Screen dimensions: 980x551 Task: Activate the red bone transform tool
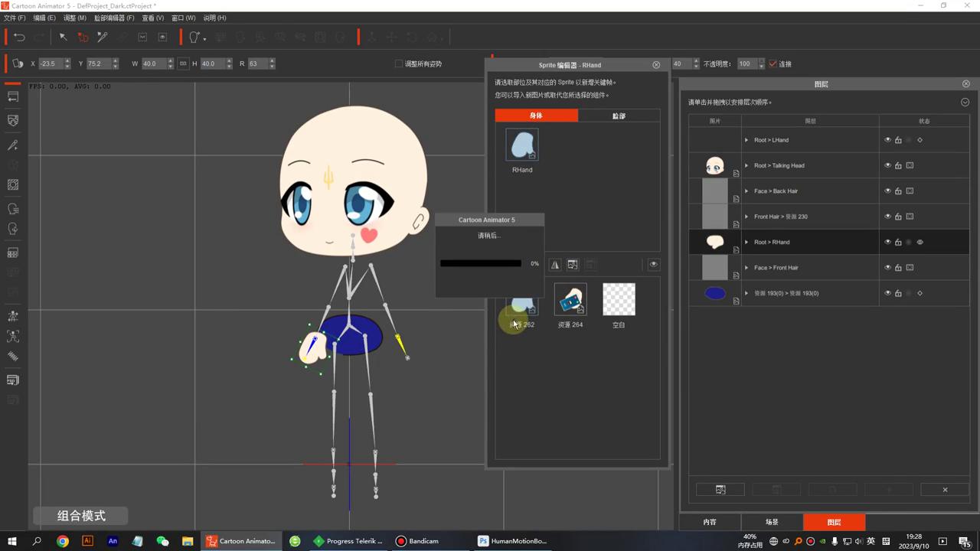(83, 37)
